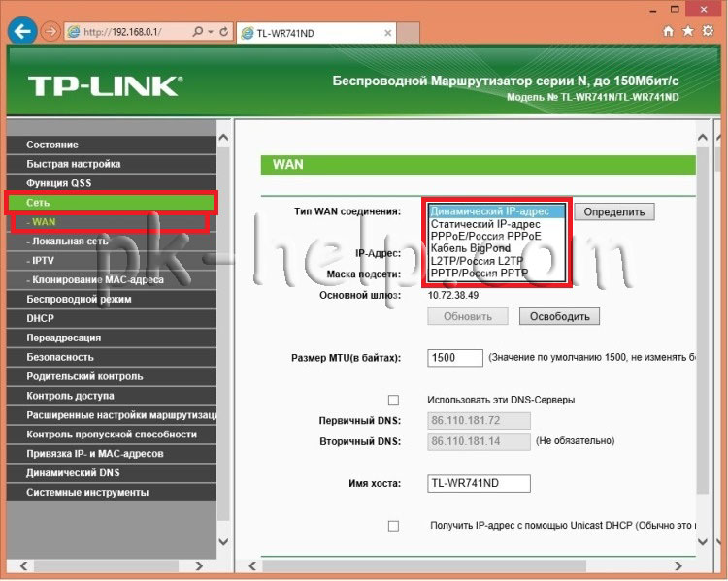Click sidebar horizontal scroll right arrow
This screenshot has height=581, width=728.
199,565
